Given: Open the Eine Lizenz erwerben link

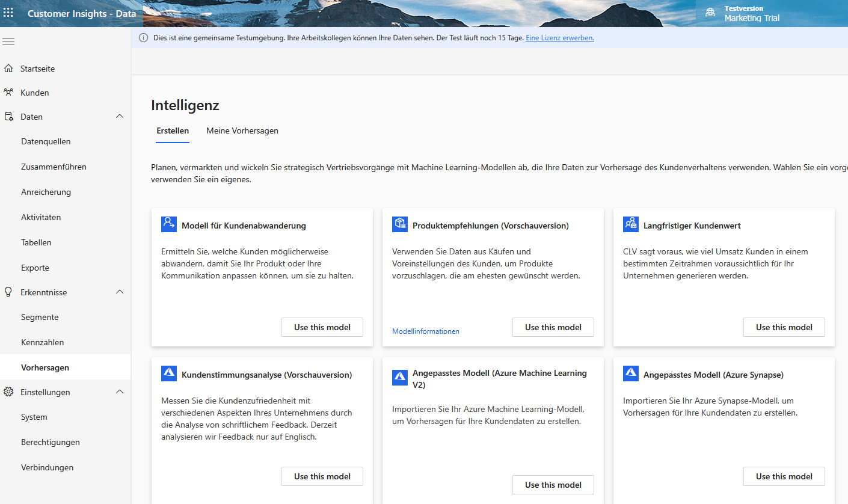Looking at the screenshot, I should point(559,37).
